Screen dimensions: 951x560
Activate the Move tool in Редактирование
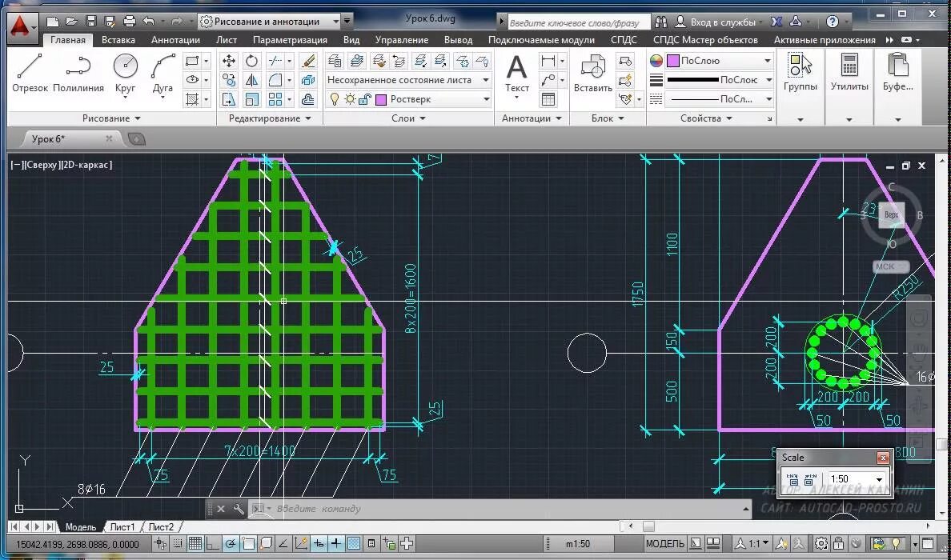pos(229,61)
